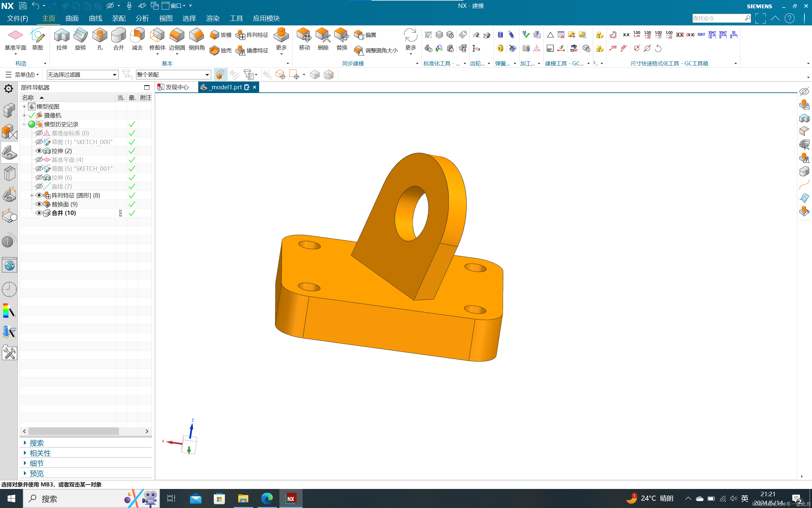This screenshot has height=508, width=812.
Task: Toggle visibility of 拉伸 (6)
Action: [x=39, y=177]
